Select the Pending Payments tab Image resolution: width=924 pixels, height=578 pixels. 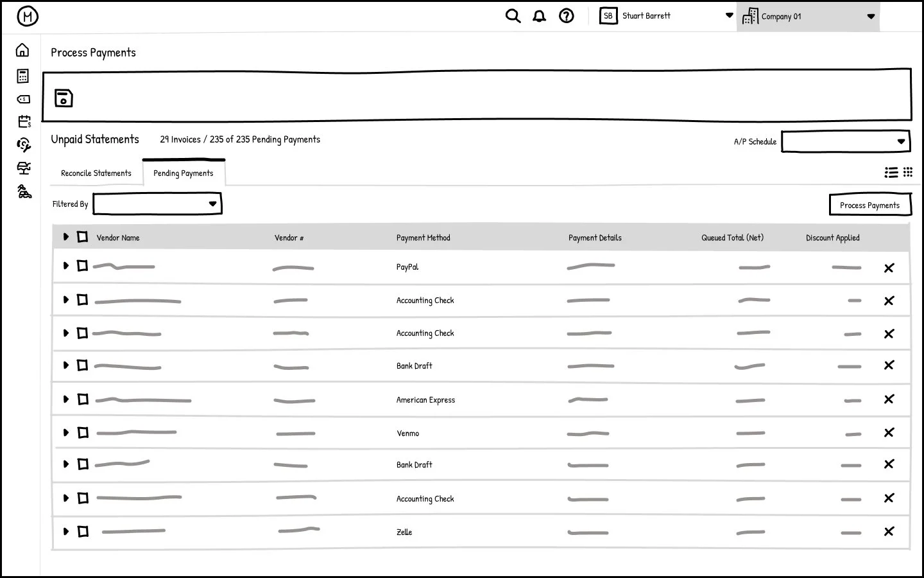184,173
